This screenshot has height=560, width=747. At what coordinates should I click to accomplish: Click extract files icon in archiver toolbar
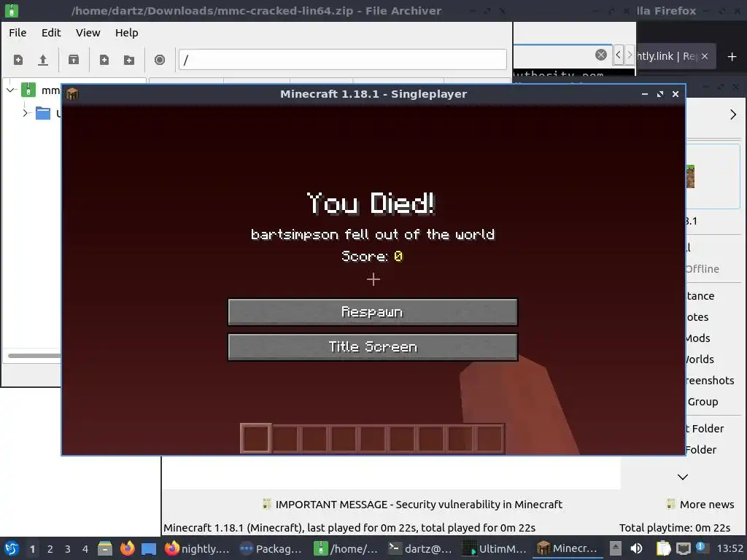[74, 60]
